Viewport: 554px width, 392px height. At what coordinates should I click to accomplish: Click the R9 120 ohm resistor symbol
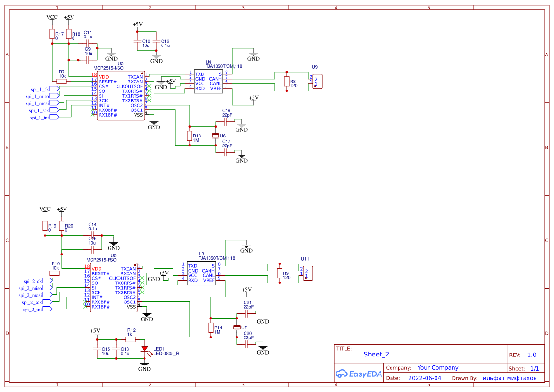point(279,273)
